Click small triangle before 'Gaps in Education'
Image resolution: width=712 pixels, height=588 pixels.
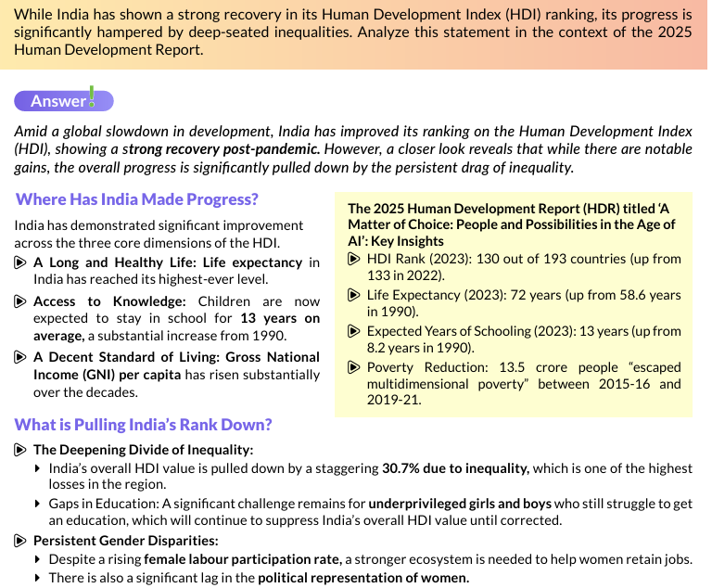(x=38, y=504)
